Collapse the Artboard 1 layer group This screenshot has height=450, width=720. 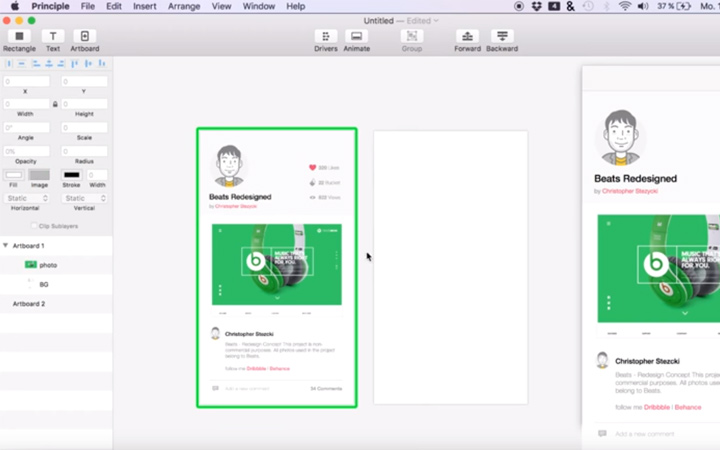point(5,245)
